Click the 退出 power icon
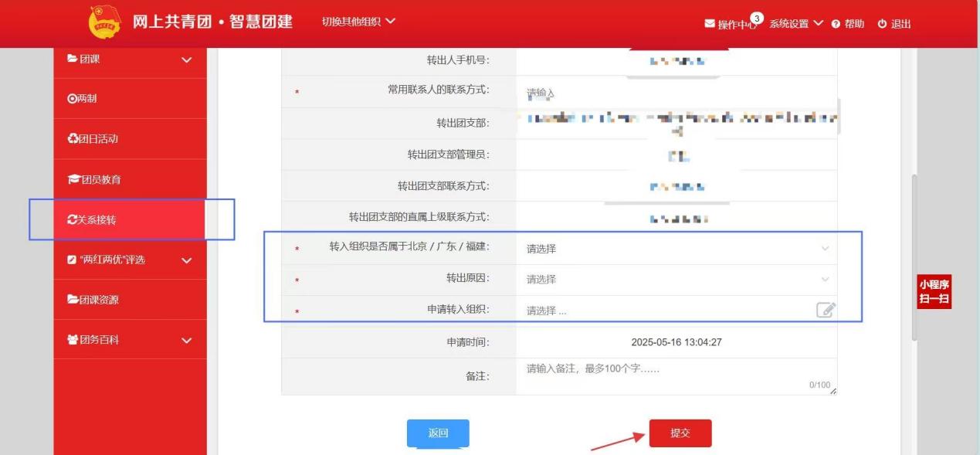The image size is (980, 455). (882, 24)
